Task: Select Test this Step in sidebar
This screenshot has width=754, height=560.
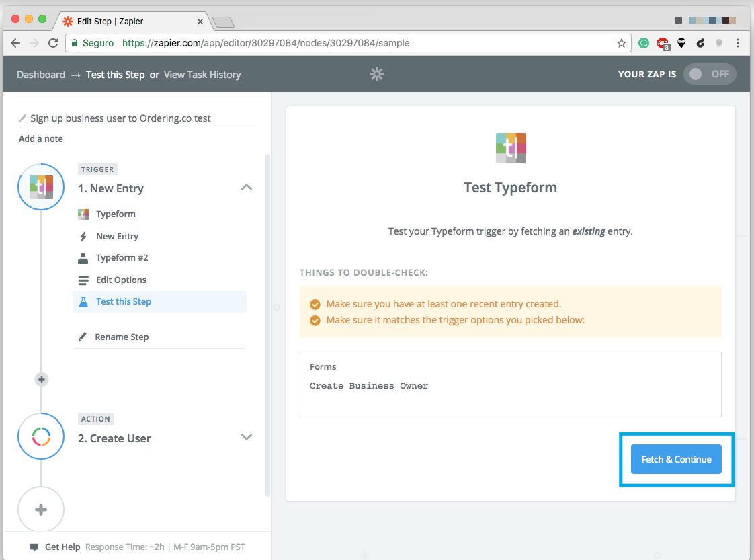Action: point(160,302)
